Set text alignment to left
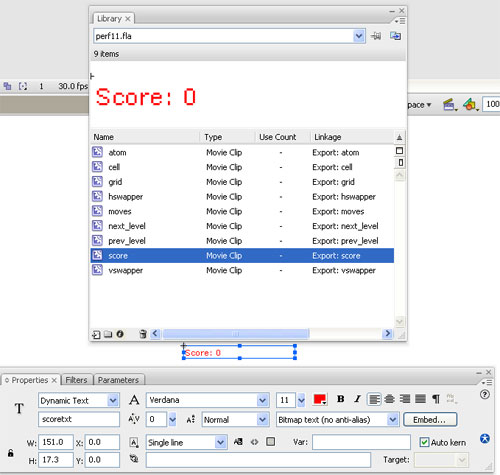The image size is (500, 475). 374,399
